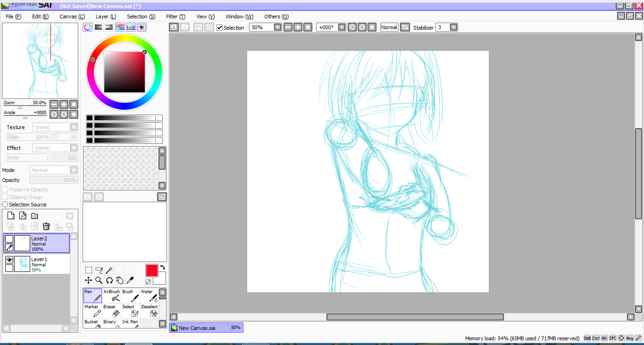
Task: Open the Filter menu
Action: (176, 16)
